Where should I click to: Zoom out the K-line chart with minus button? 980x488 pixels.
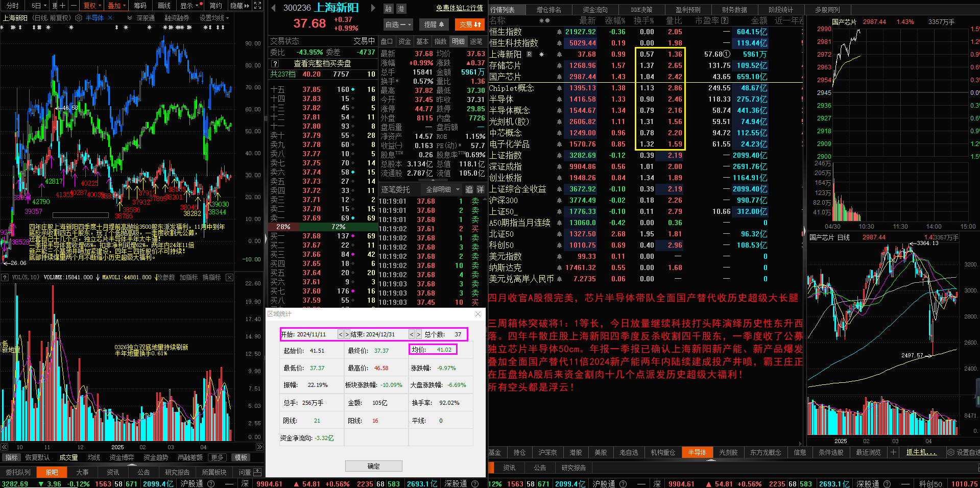pyautogui.click(x=74, y=6)
